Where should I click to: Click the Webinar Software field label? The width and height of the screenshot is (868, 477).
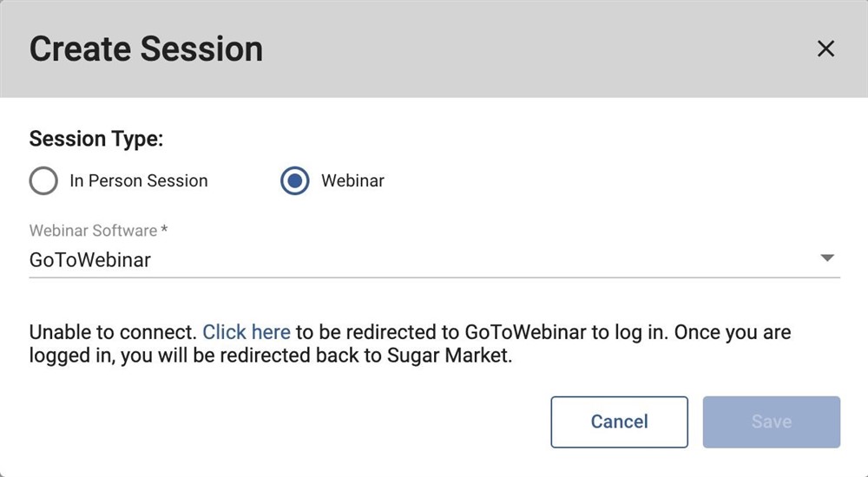click(93, 231)
